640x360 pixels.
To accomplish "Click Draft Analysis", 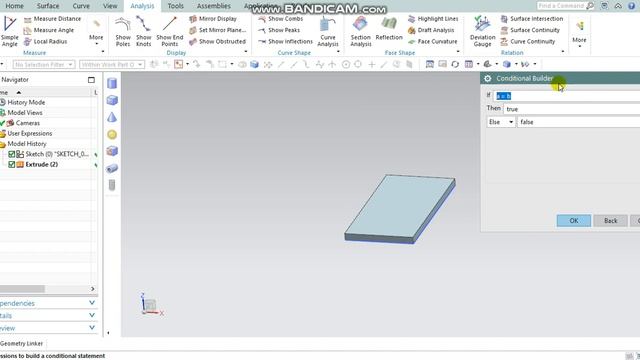I will (x=431, y=30).
